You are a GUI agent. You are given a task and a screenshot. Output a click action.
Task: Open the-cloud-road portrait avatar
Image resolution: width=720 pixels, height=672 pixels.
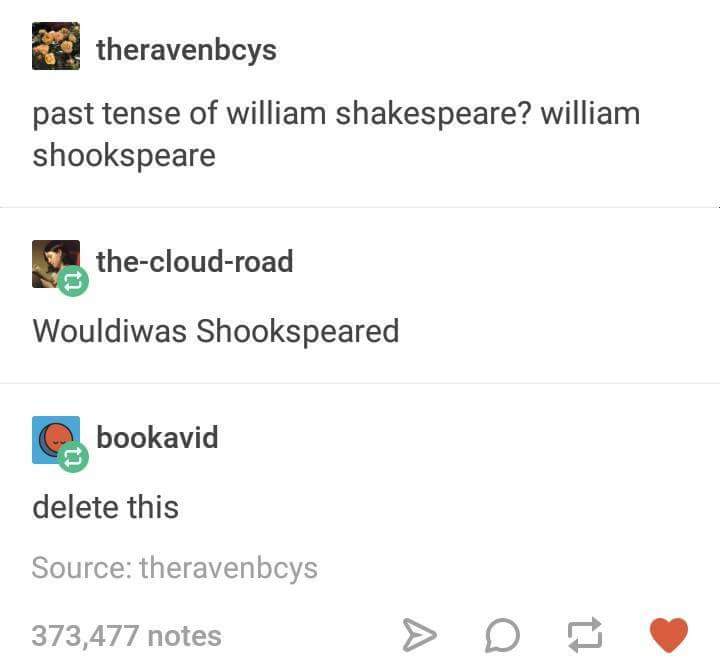click(56, 264)
